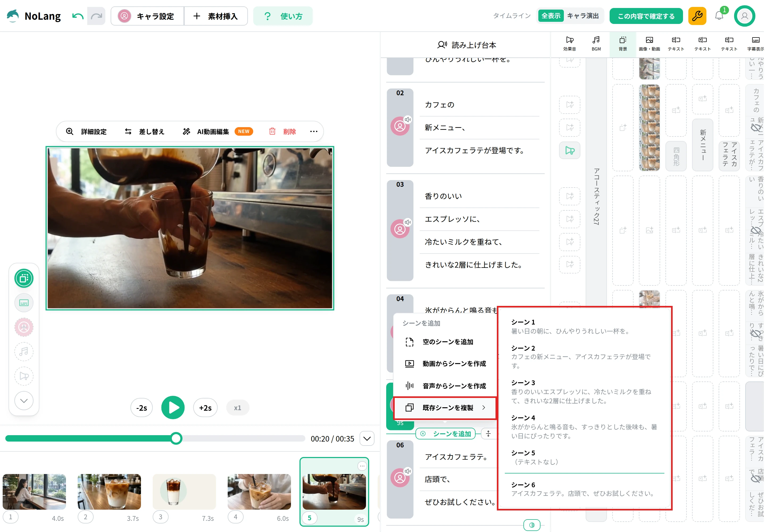Viewport: 766px width, 532px height.
Task: Click the music note icon in left sidebar
Action: pyautogui.click(x=24, y=352)
